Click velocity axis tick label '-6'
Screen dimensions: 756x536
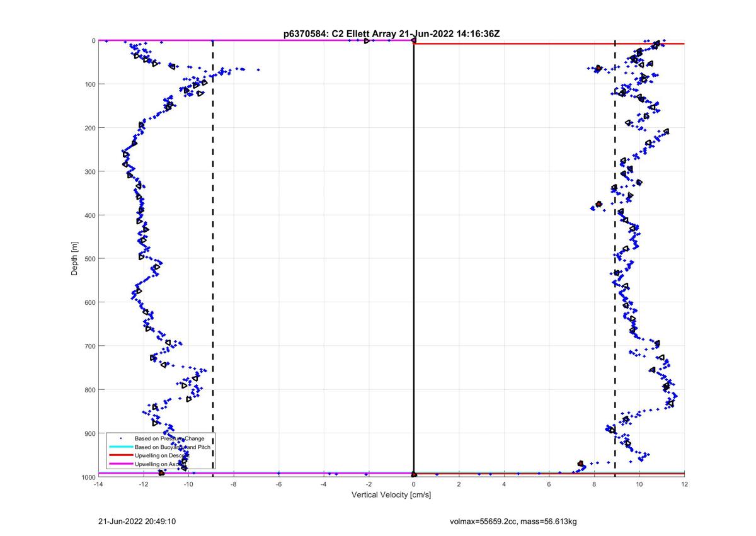[278, 484]
